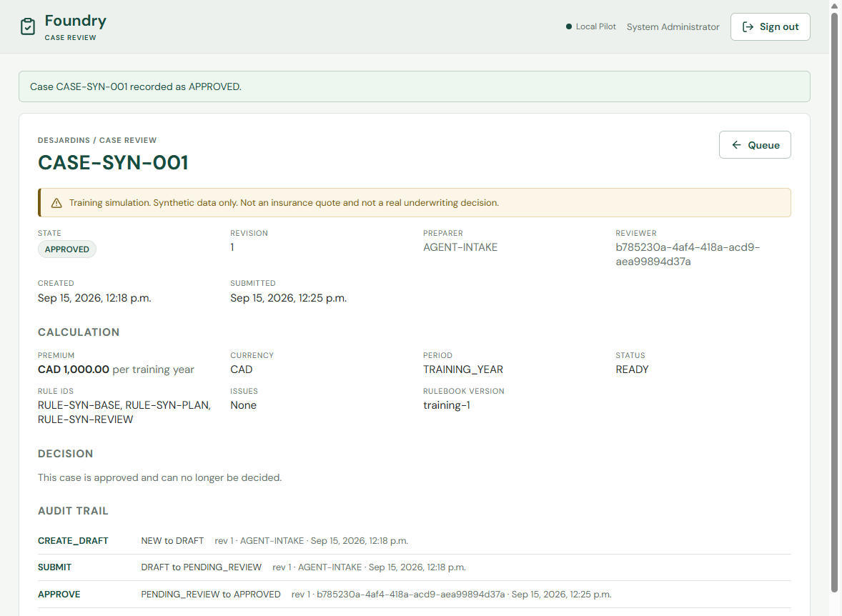This screenshot has width=842, height=616.
Task: Click the APPROVED state badge
Action: coord(67,249)
